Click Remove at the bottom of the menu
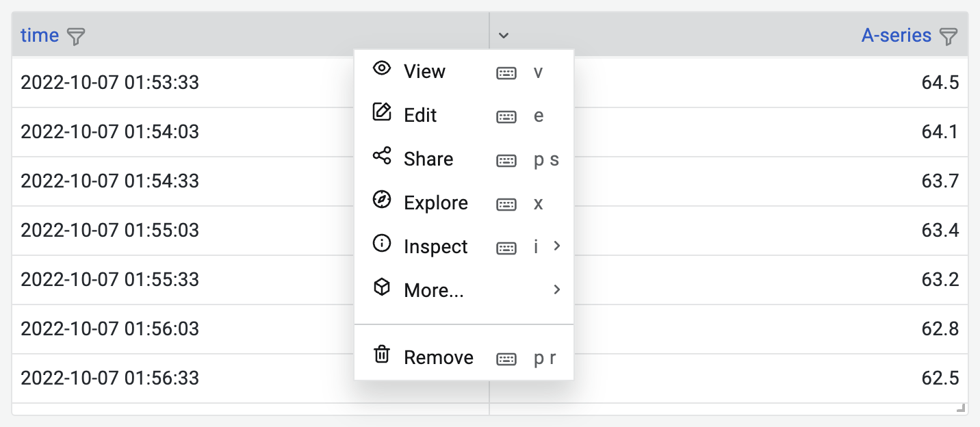 pos(439,357)
